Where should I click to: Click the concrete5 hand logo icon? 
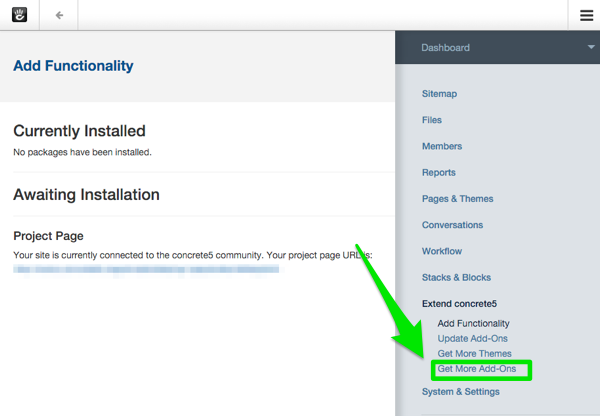[19, 15]
